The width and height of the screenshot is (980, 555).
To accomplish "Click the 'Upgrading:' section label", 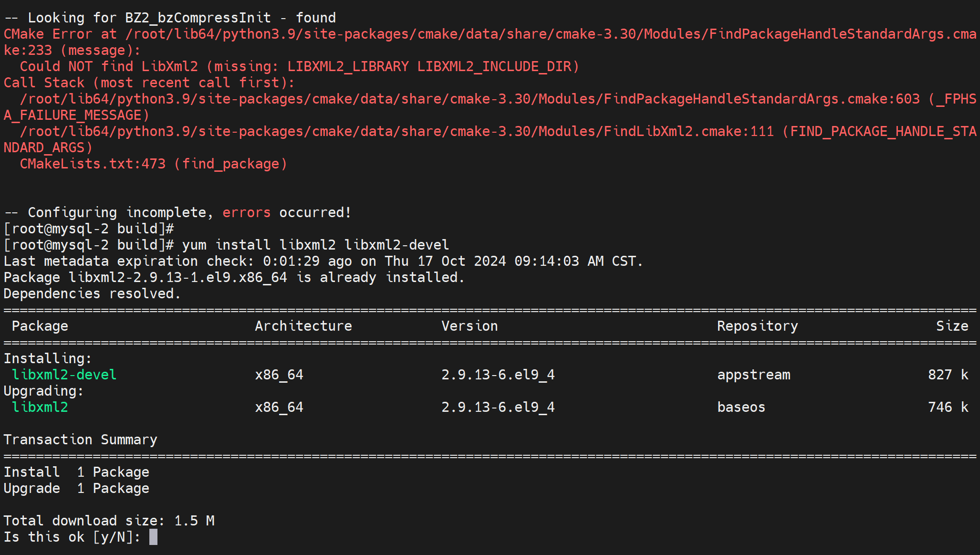I will click(43, 391).
